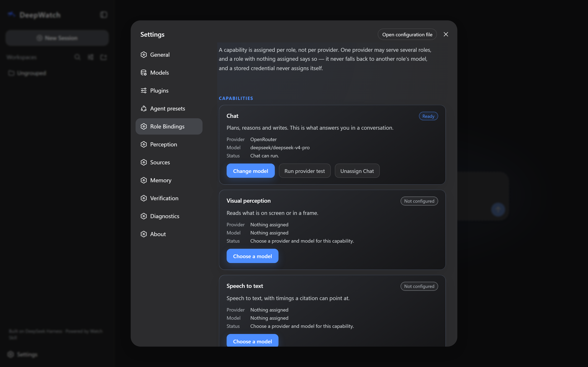This screenshot has width=588, height=367.
Task: Click the Perception gear icon
Action: pos(144,144)
